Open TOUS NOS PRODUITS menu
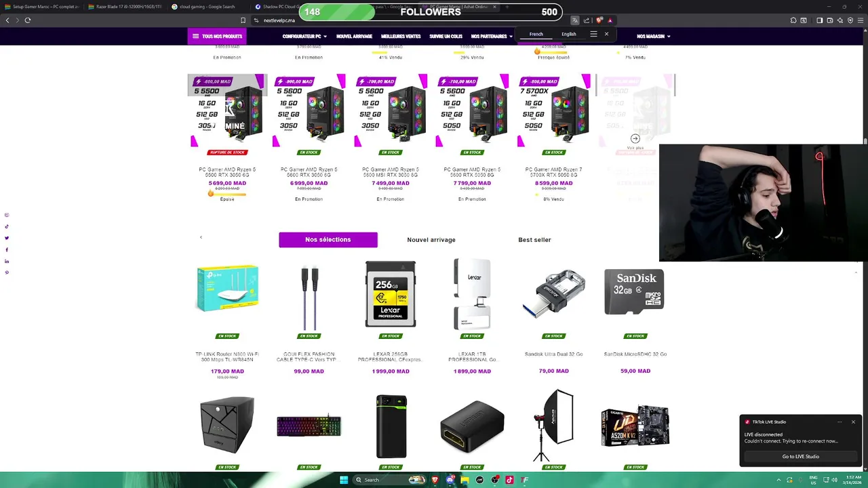 217,36
